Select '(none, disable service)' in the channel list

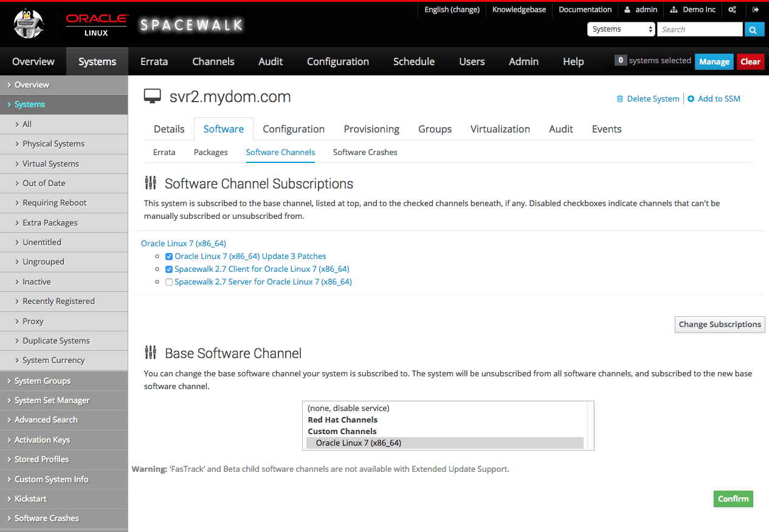(445, 408)
